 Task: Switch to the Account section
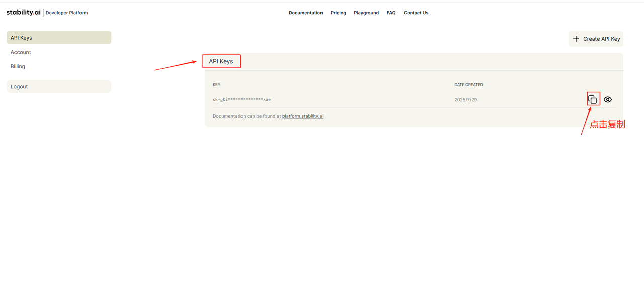pos(21,52)
